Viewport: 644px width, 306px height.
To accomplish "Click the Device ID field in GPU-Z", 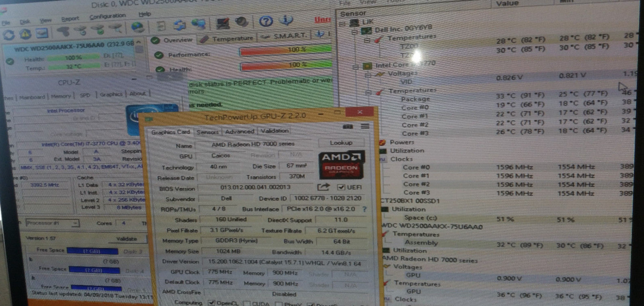I will [x=327, y=198].
